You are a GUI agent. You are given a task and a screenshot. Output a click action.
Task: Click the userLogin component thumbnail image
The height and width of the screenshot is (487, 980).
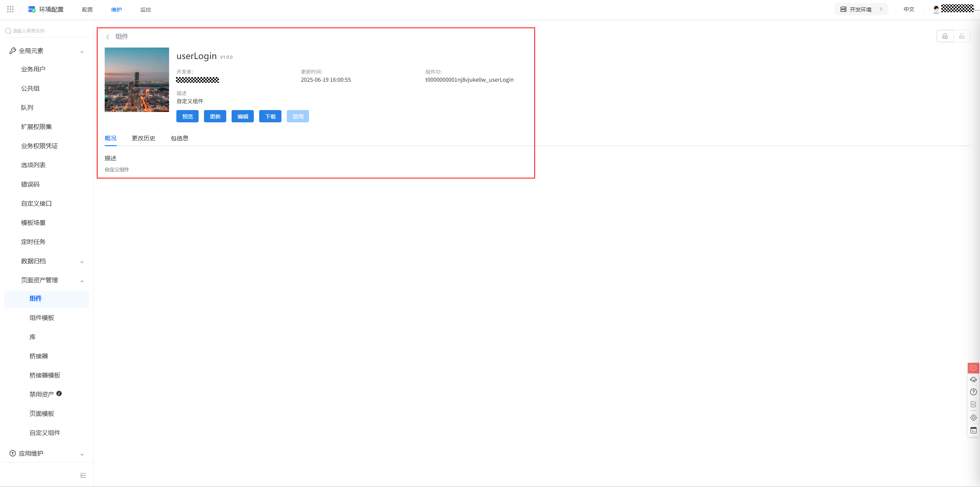[136, 80]
